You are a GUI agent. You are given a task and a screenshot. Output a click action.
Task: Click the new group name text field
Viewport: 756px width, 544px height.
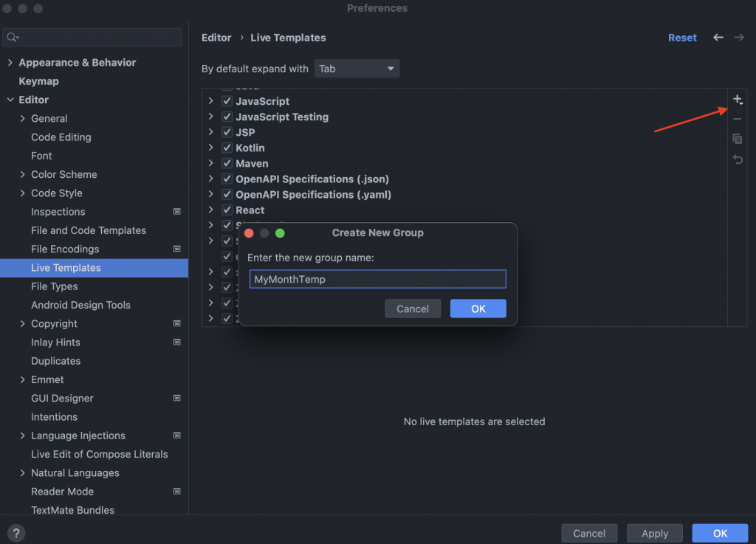pos(377,279)
